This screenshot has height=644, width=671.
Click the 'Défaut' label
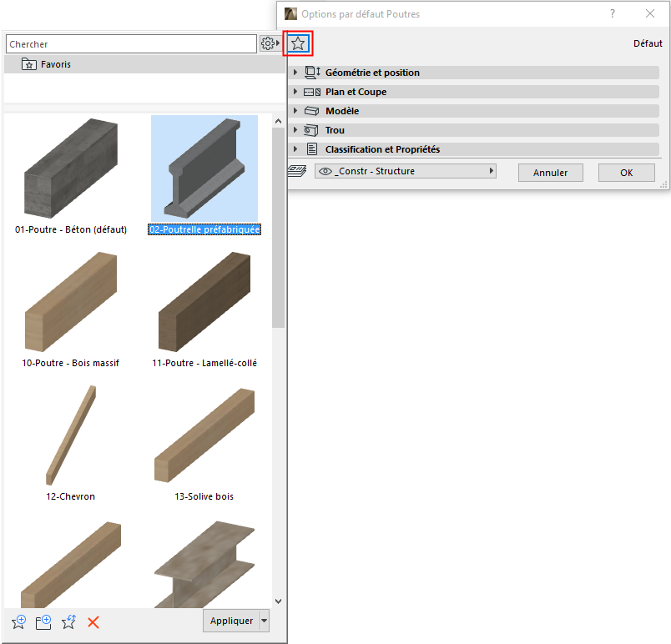tap(648, 43)
